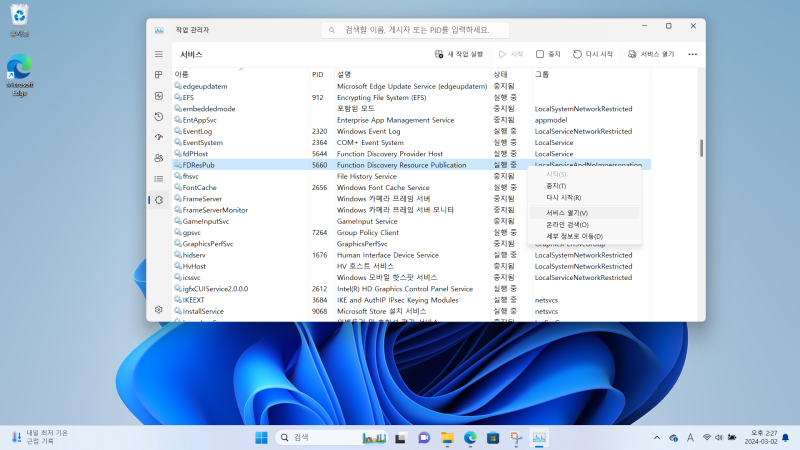Viewport: 800px width, 450px height.
Task: Click the 다시 시작 toolbar button
Action: click(593, 54)
